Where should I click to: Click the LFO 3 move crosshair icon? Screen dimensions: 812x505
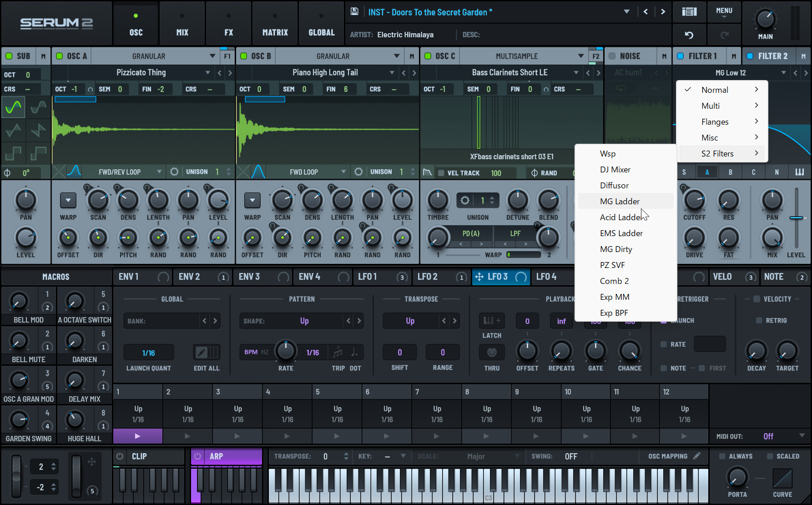[x=479, y=277]
